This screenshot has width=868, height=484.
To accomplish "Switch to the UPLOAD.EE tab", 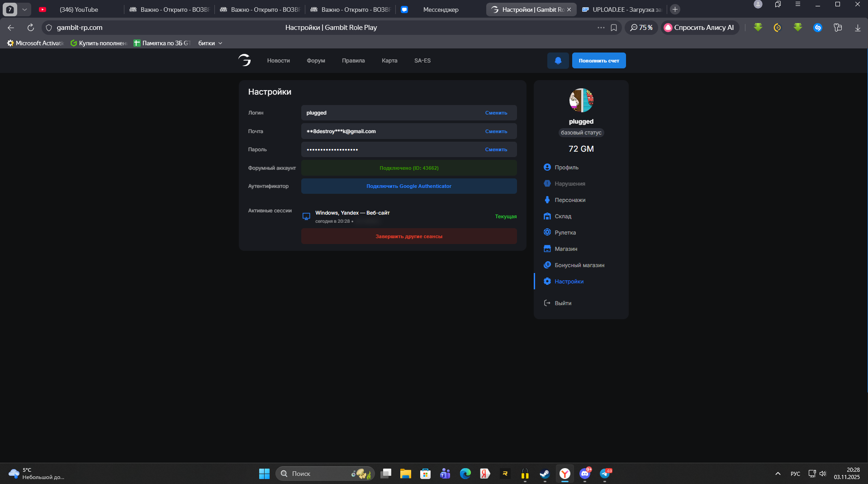I will [622, 10].
